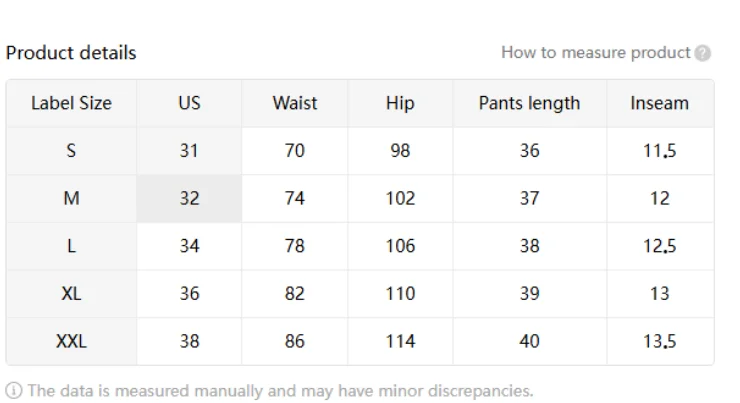Click the US column header

click(189, 103)
